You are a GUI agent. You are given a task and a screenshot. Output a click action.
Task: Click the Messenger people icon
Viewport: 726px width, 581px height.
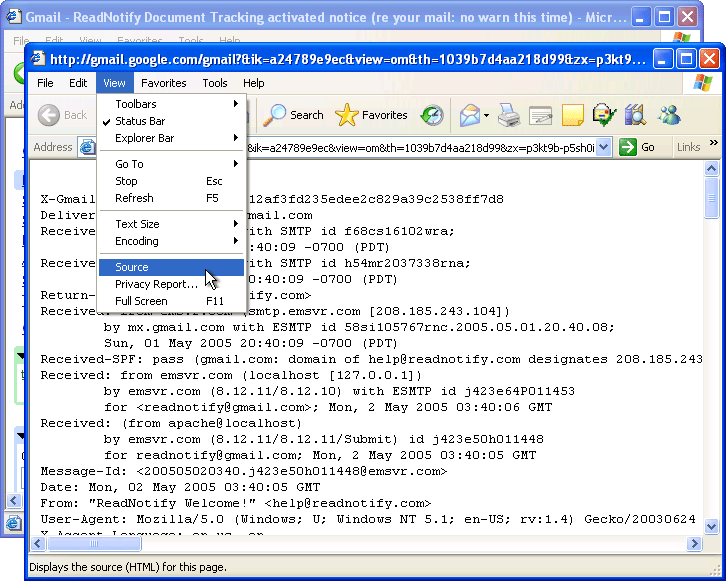click(669, 116)
